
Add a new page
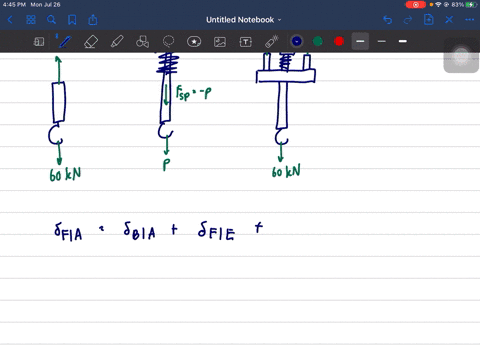click(x=429, y=20)
